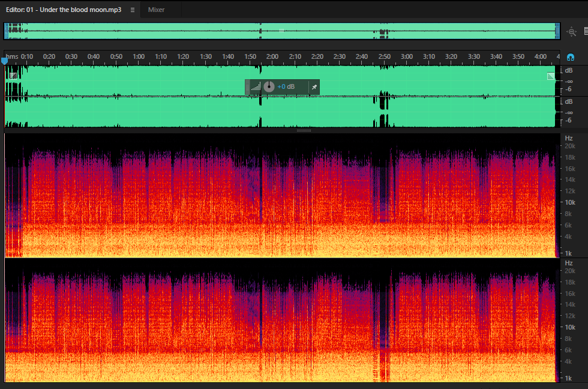Click 1k on the upper spectrogram frequency scale
The image size is (588, 389).
(x=569, y=253)
